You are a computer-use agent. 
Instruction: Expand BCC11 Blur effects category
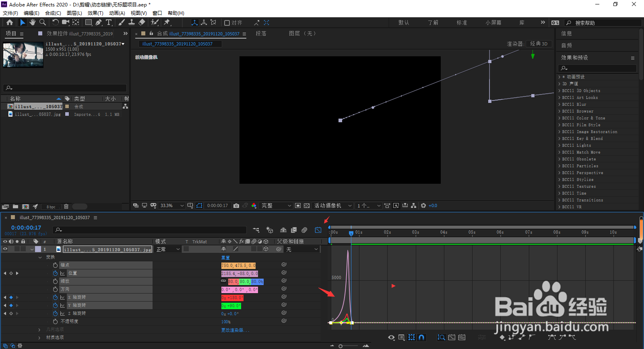click(559, 105)
